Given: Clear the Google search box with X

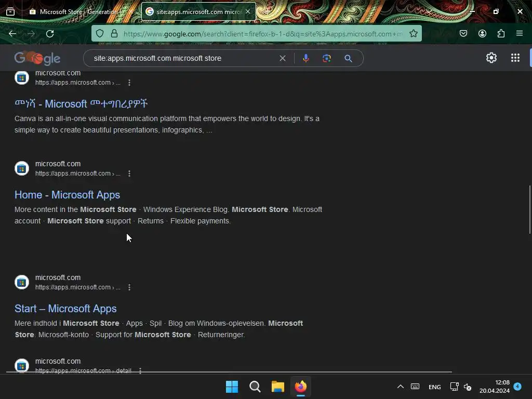Looking at the screenshot, I should click(x=282, y=58).
